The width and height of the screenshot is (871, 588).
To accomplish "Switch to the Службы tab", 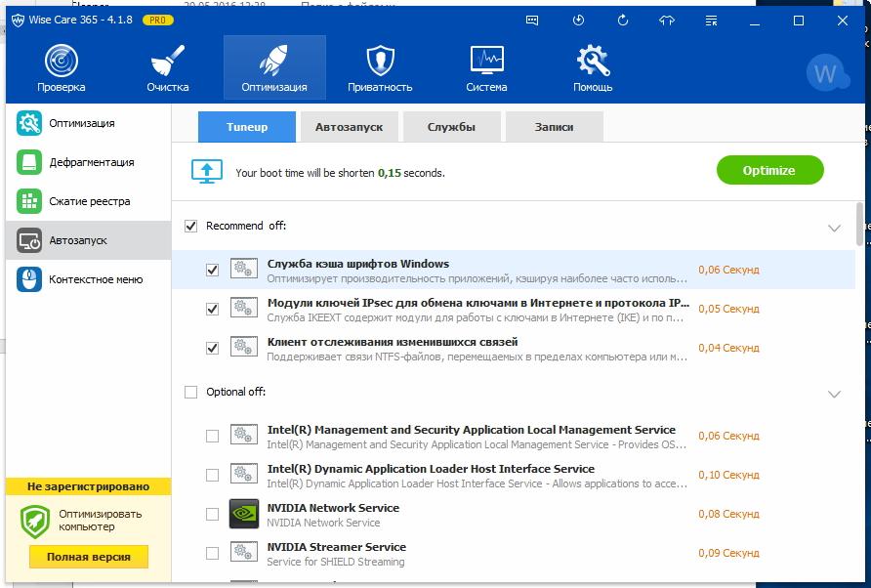I will tap(451, 127).
